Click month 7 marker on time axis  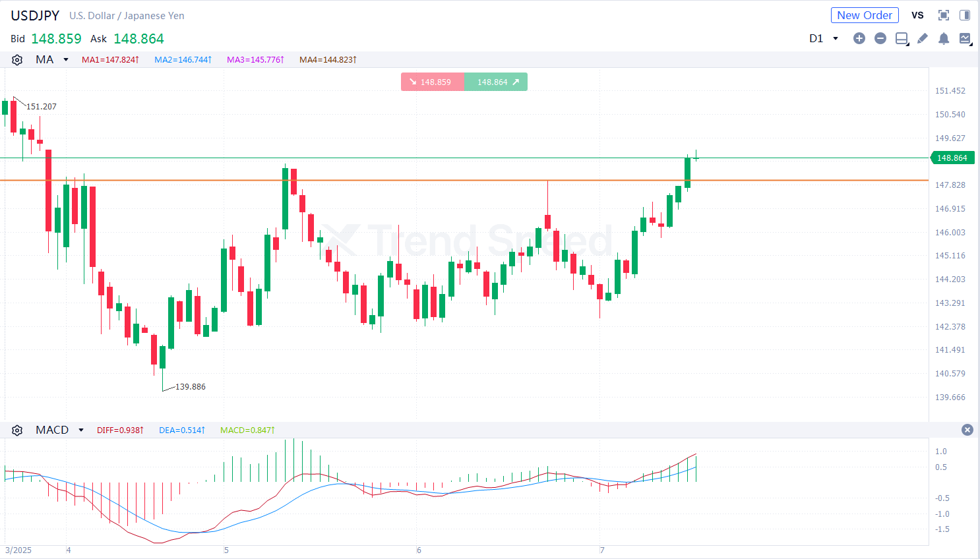click(602, 550)
